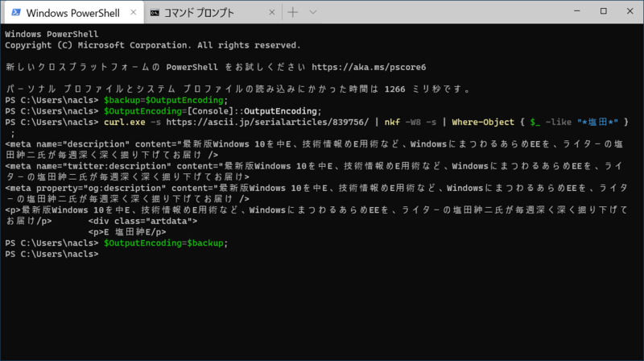Image resolution: width=644 pixels, height=361 pixels.
Task: Open a new tab with plus button
Action: click(x=293, y=12)
